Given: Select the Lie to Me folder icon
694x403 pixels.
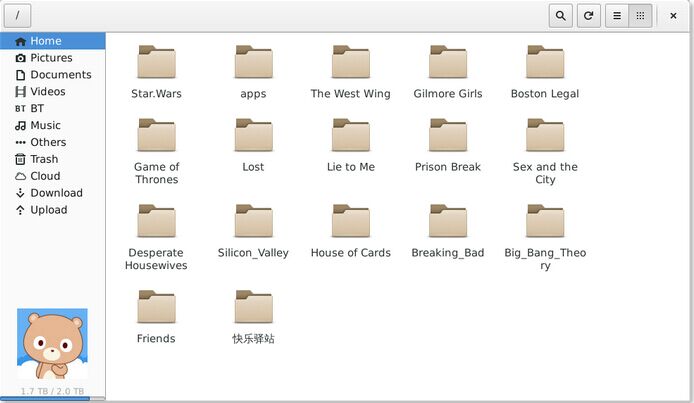Looking at the screenshot, I should (x=351, y=135).
